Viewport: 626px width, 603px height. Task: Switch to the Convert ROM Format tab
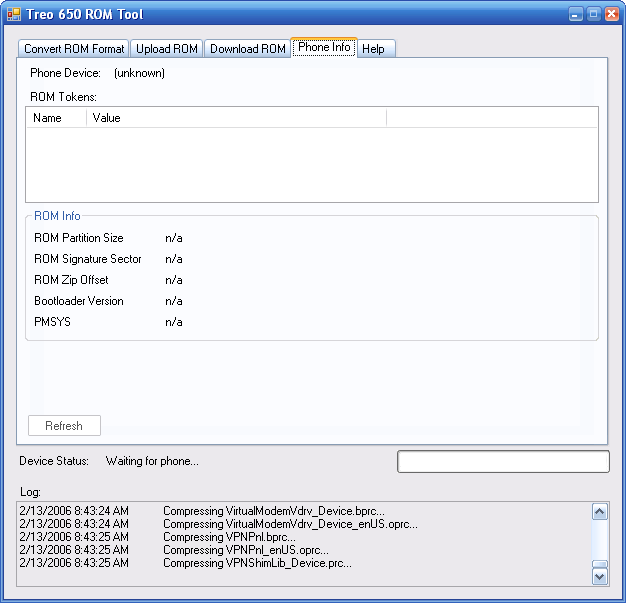tap(74, 49)
